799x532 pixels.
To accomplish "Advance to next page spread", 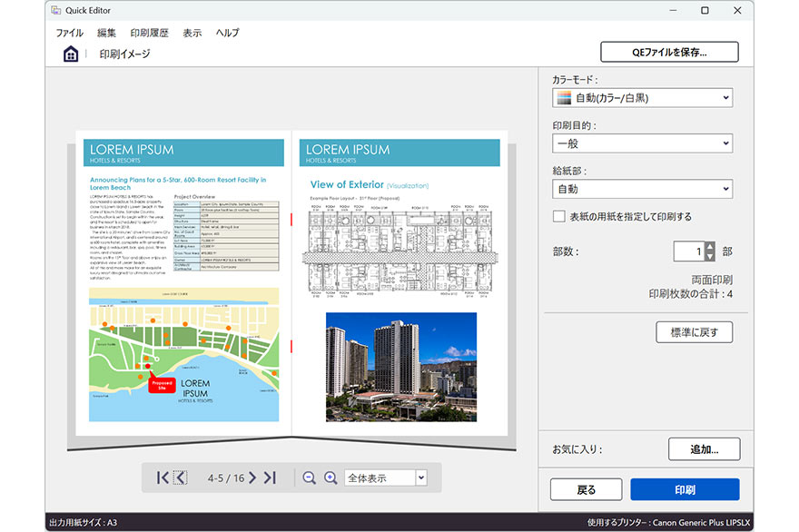I will 252,478.
